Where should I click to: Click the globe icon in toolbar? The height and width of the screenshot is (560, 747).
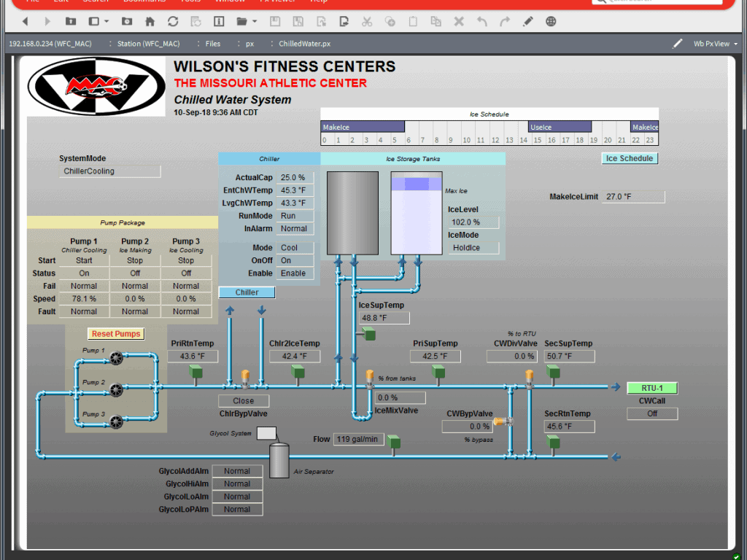[x=551, y=21]
